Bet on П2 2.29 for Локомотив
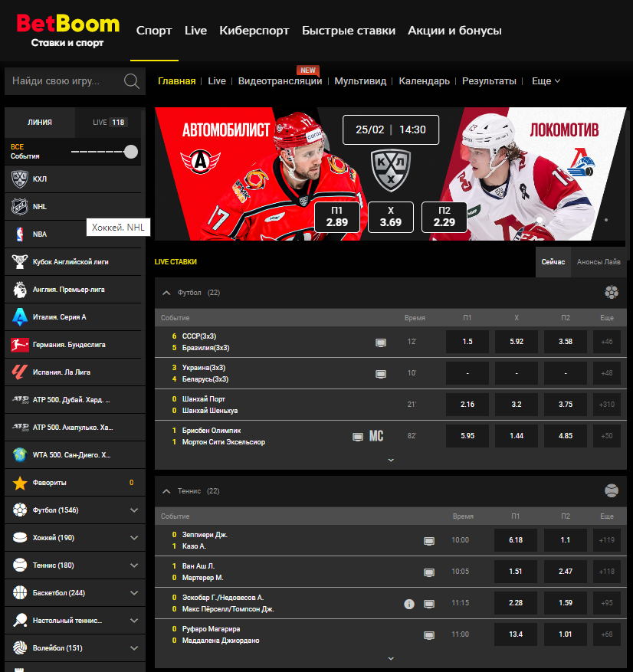Image resolution: width=633 pixels, height=672 pixels. 444,217
